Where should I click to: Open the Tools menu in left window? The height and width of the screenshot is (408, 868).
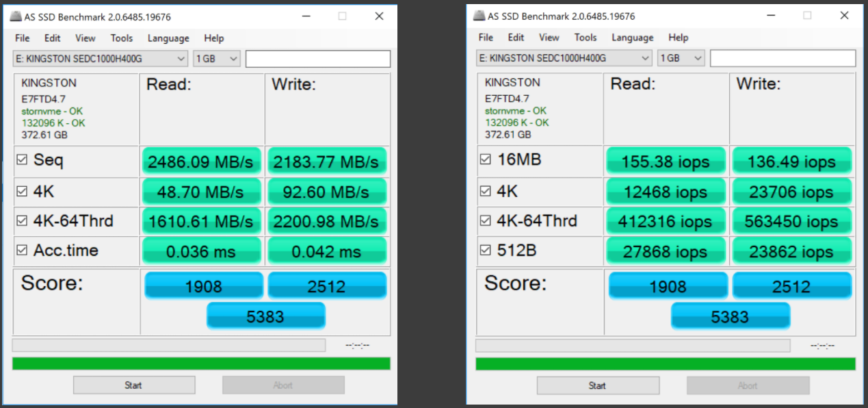[x=122, y=38]
